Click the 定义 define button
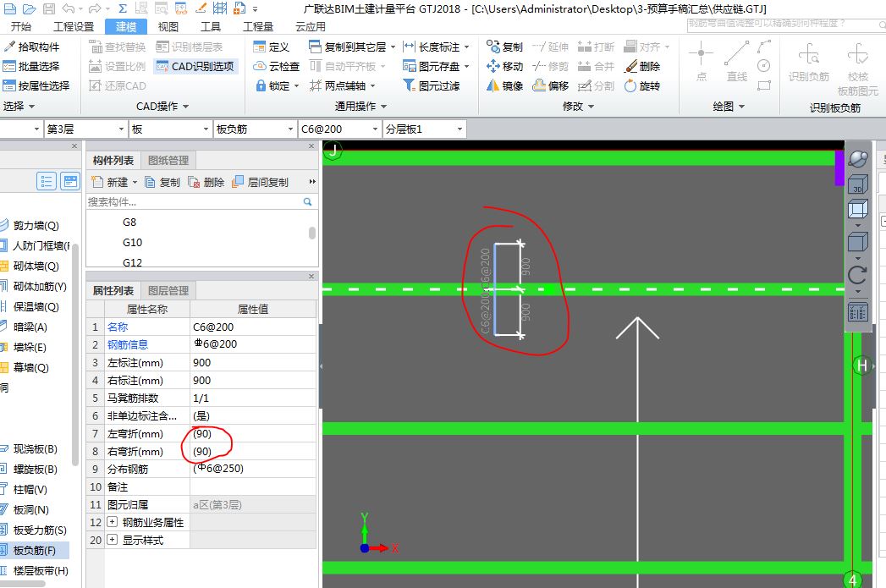The width and height of the screenshot is (886, 588). point(272,47)
